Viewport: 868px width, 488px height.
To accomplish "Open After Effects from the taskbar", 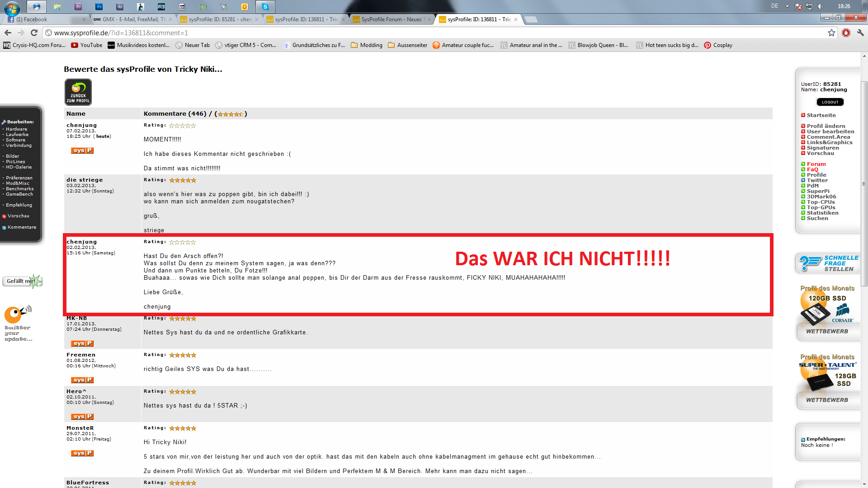I will (120, 7).
